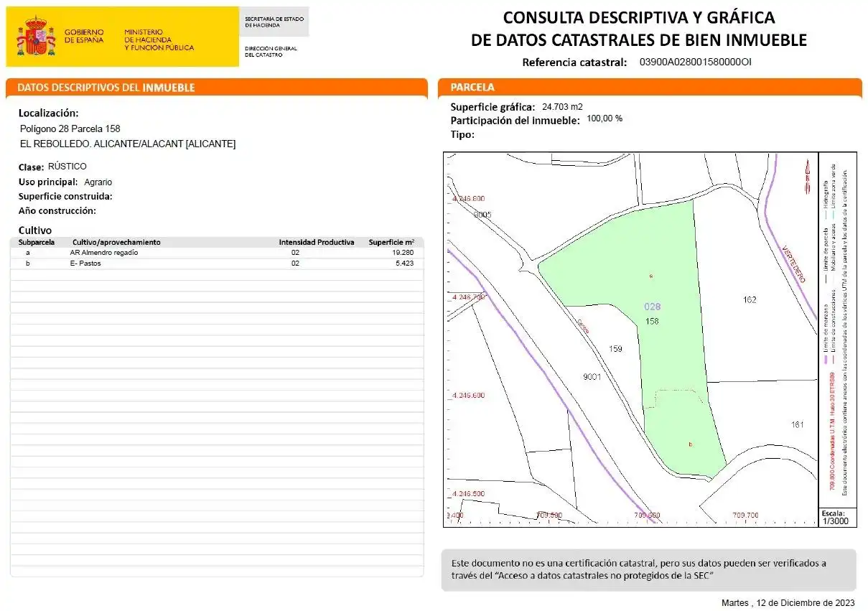Select the E- Pastos crop cell
Viewport: 868px width, 611px height.
[85, 263]
